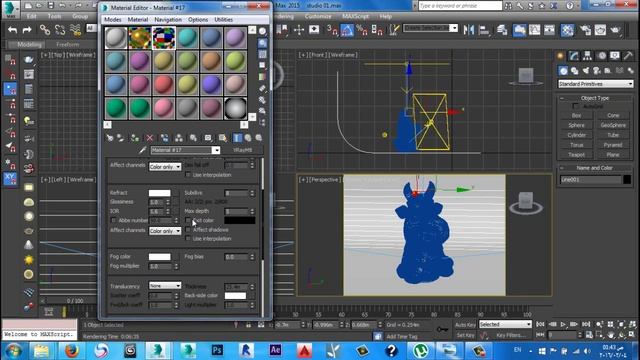Select the gold checkered material sample slot
640x360 pixels.
[x=140, y=38]
